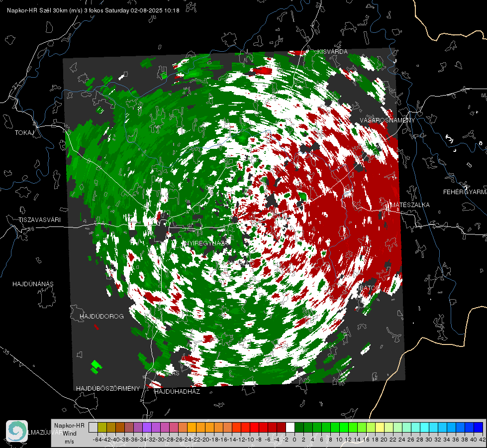487x448 pixels.
Task: Click the Napkor-HR legend title
Action: 69,426
